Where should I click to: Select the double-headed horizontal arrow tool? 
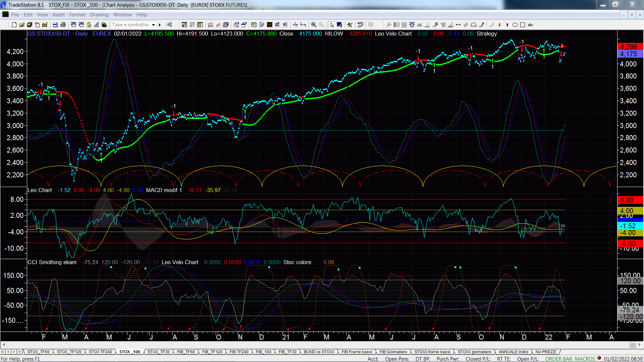coord(458,25)
